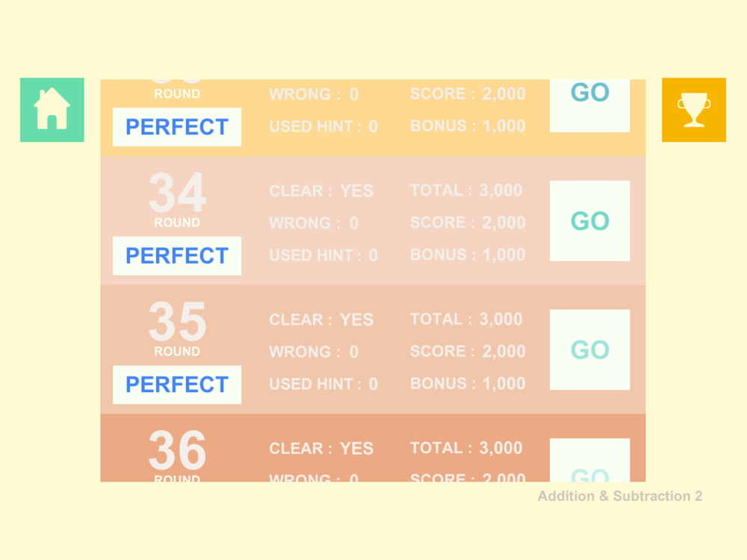Select the PERFECT badge of round 35
The height and width of the screenshot is (560, 747).
[x=177, y=385]
